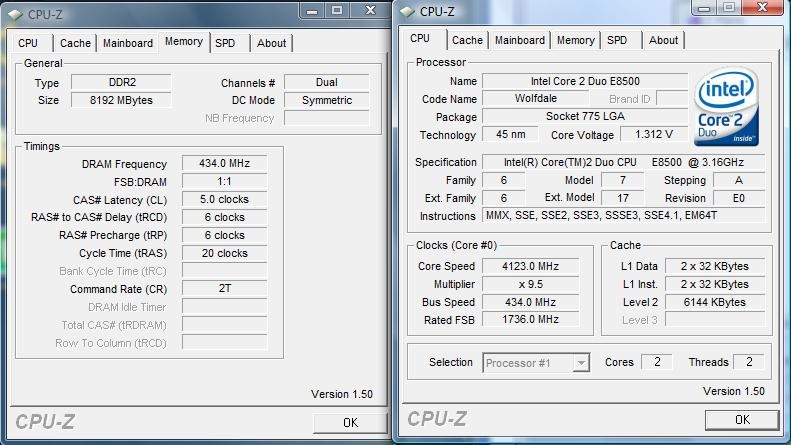Close the right CPU-Z window
791x445 pixels.
[763, 8]
